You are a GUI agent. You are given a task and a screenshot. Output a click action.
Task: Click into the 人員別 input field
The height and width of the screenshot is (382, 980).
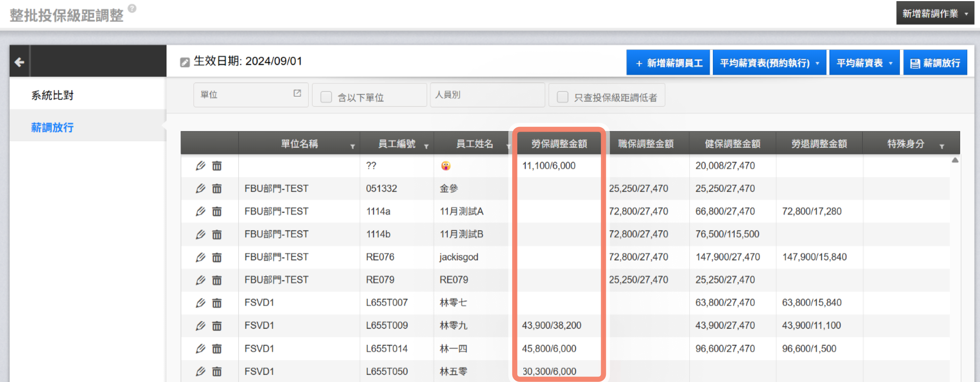[x=486, y=95]
